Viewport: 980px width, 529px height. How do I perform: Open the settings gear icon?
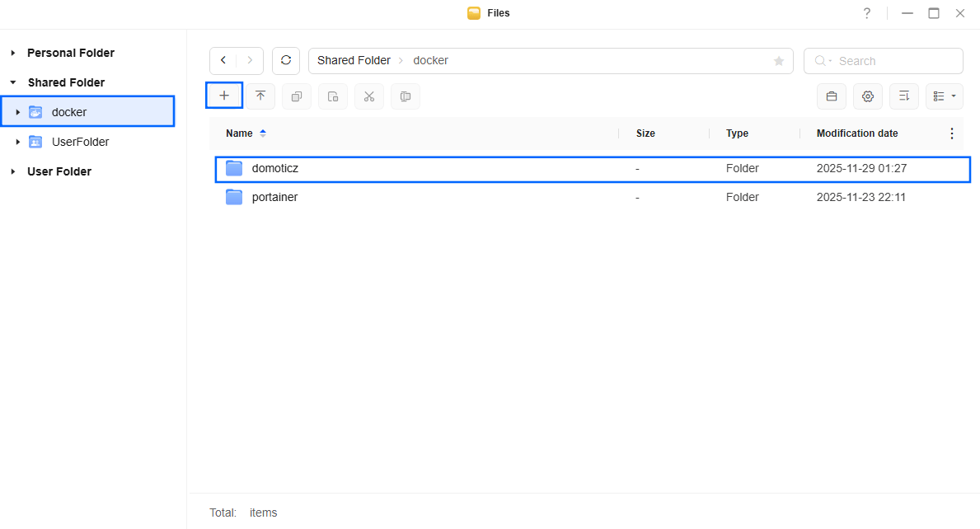[x=867, y=96]
